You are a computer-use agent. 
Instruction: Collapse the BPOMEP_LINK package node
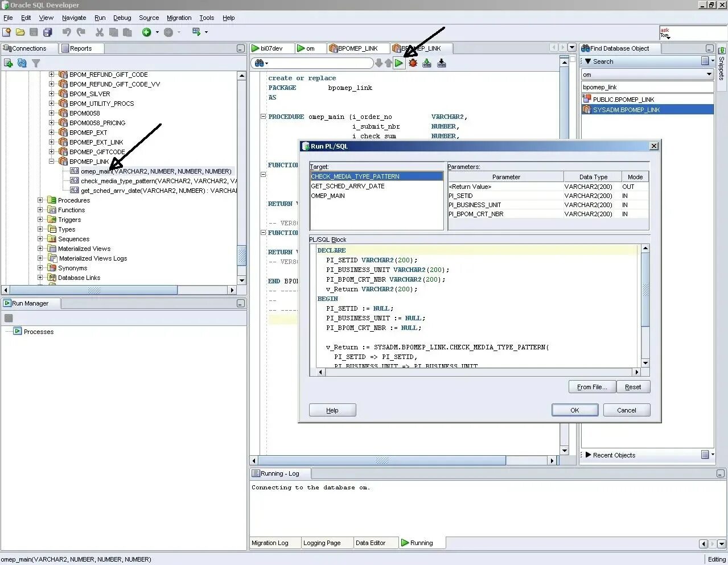[x=52, y=161]
